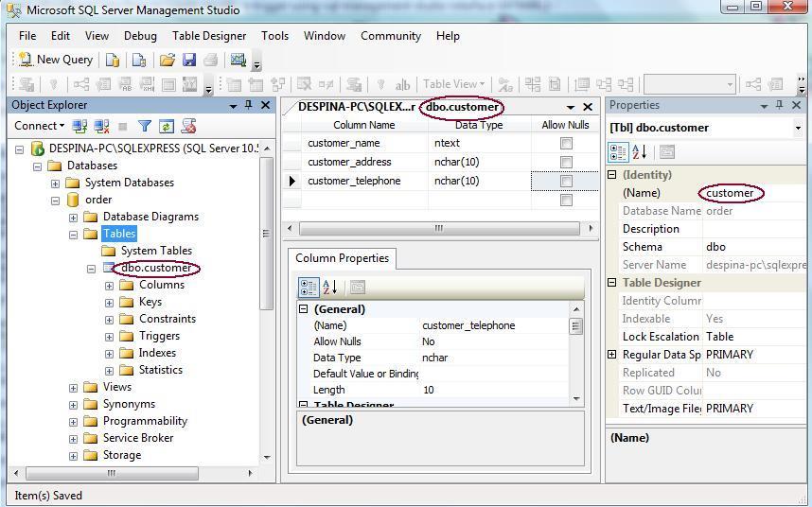The width and height of the screenshot is (812, 507).
Task: Click the Disconnect server icon in Object Explorer
Action: [101, 126]
